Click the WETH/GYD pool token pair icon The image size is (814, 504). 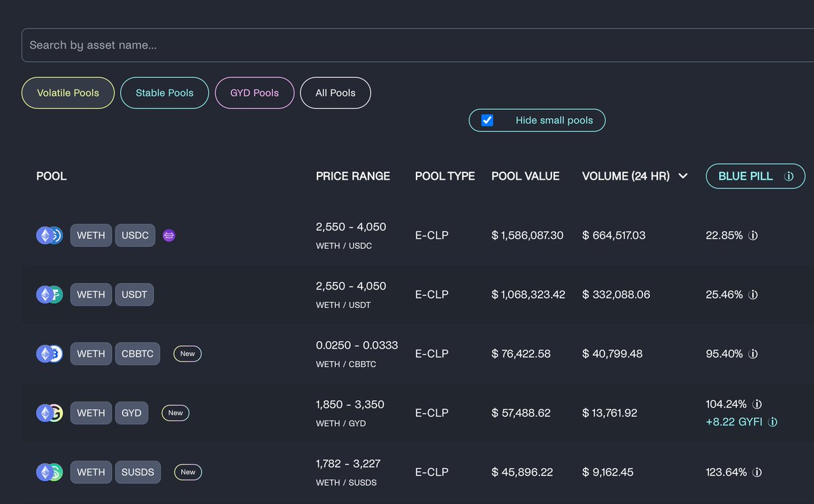tap(50, 412)
